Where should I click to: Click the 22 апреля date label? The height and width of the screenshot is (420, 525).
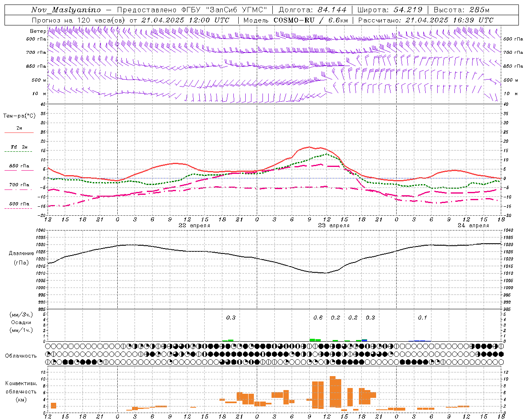click(194, 226)
